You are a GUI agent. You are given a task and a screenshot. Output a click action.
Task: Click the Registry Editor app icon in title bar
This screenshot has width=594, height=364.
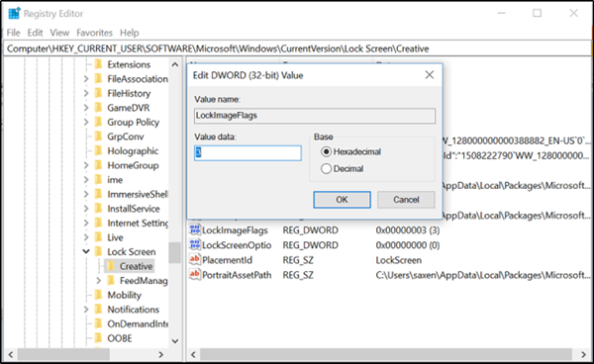[x=14, y=13]
